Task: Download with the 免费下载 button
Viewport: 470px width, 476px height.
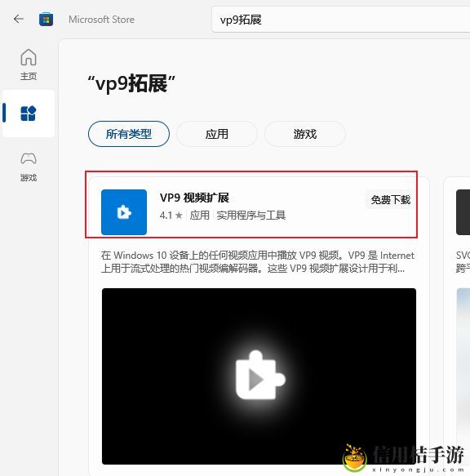Action: pyautogui.click(x=391, y=200)
